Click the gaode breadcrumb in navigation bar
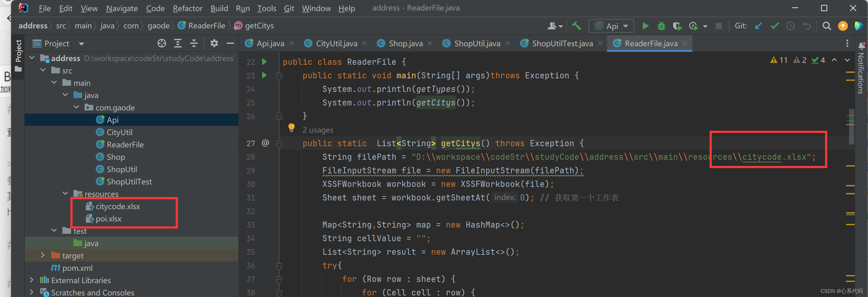868x297 pixels. pyautogui.click(x=158, y=26)
